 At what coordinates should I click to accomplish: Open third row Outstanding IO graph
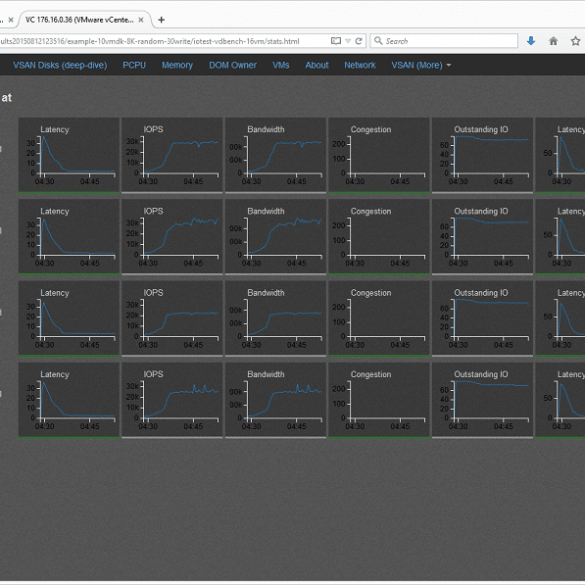(x=482, y=319)
